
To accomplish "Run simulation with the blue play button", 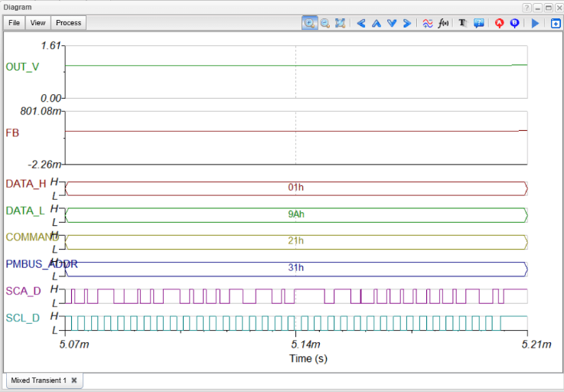I will (535, 24).
